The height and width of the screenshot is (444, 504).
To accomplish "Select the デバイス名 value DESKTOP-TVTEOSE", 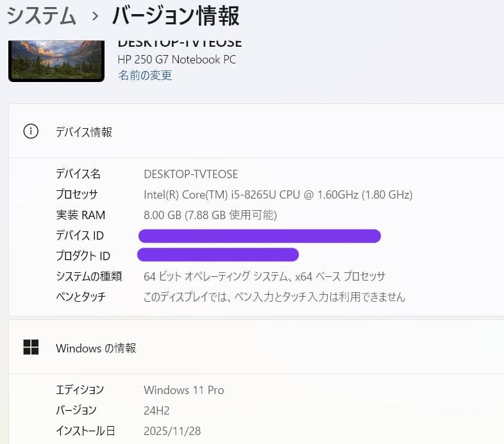I will coord(190,174).
